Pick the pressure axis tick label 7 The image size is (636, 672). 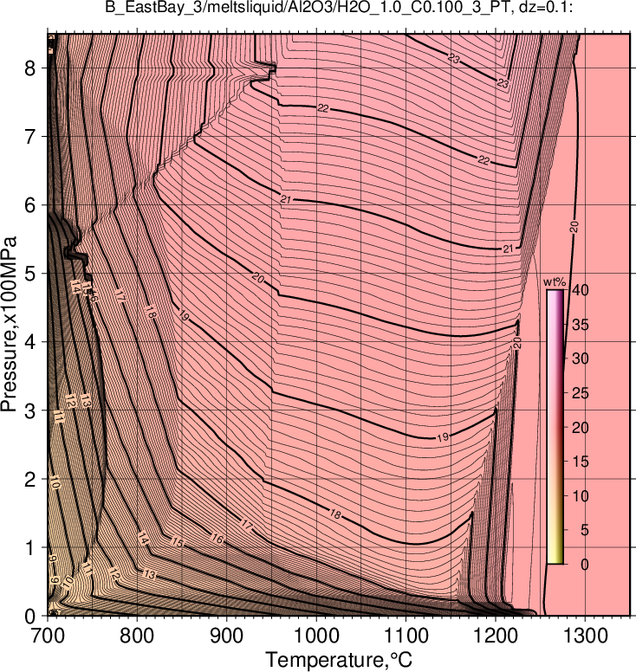pyautogui.click(x=29, y=137)
